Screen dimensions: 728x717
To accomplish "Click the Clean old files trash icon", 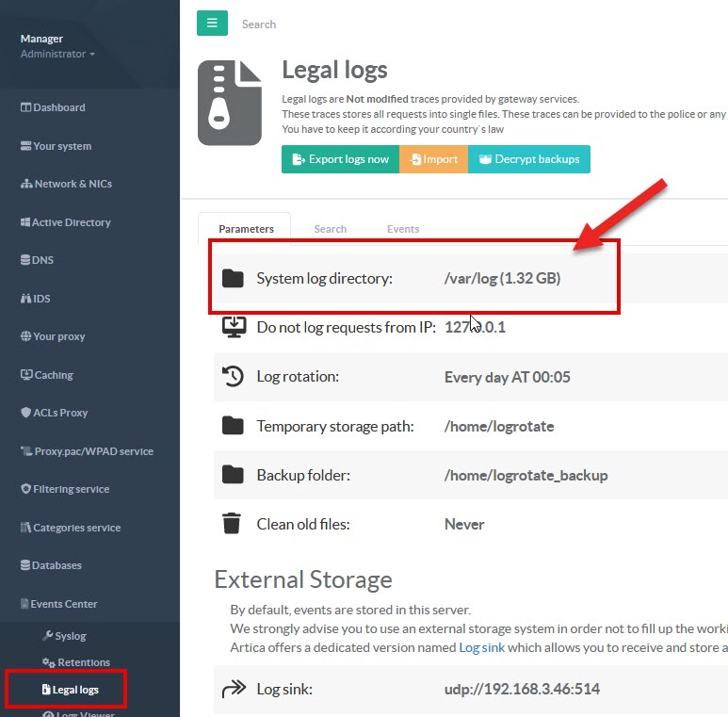I will click(233, 524).
